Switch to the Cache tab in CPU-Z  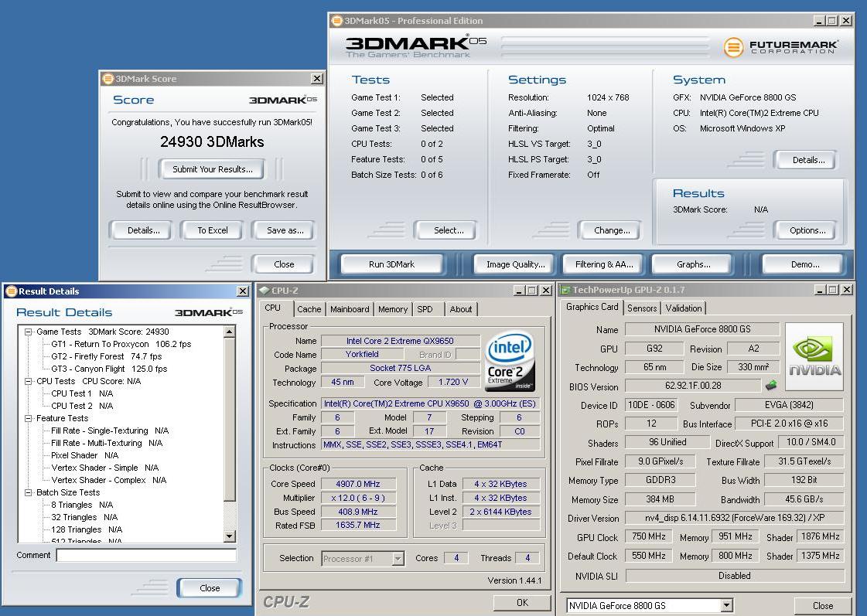coord(309,309)
